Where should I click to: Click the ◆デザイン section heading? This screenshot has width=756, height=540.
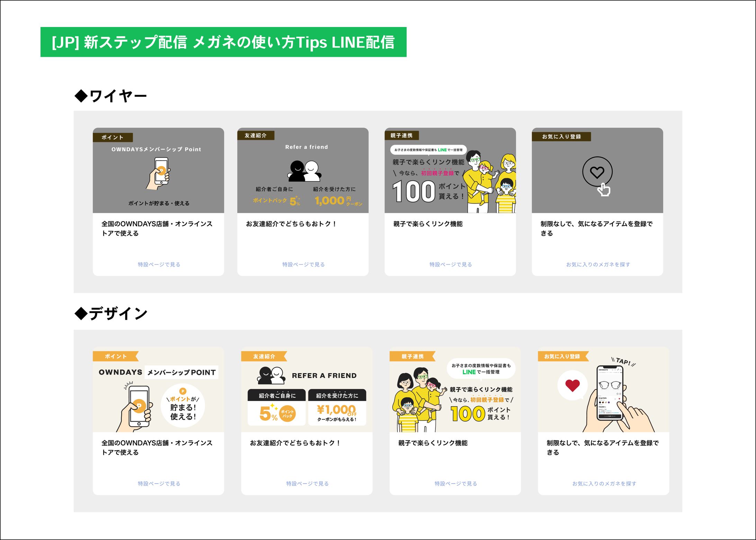[111, 314]
